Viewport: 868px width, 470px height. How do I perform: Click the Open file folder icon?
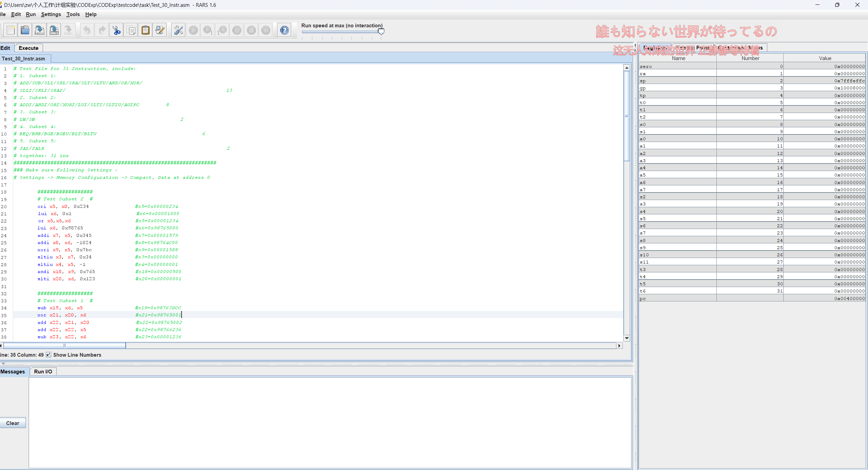(25, 30)
